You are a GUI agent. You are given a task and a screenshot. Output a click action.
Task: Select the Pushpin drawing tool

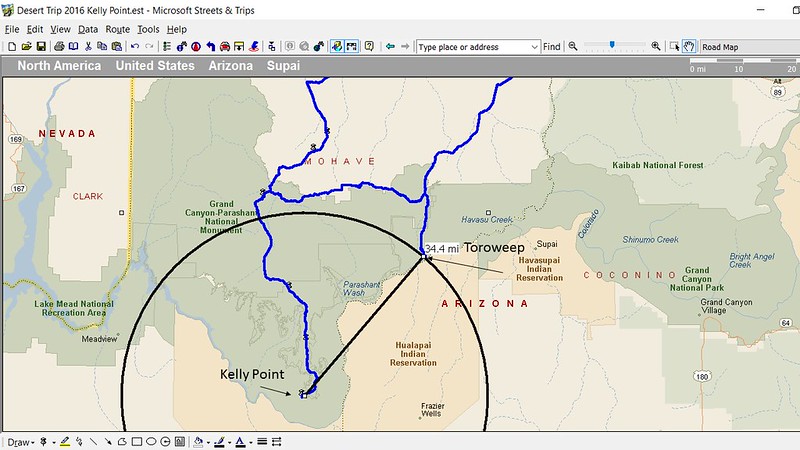(x=43, y=442)
